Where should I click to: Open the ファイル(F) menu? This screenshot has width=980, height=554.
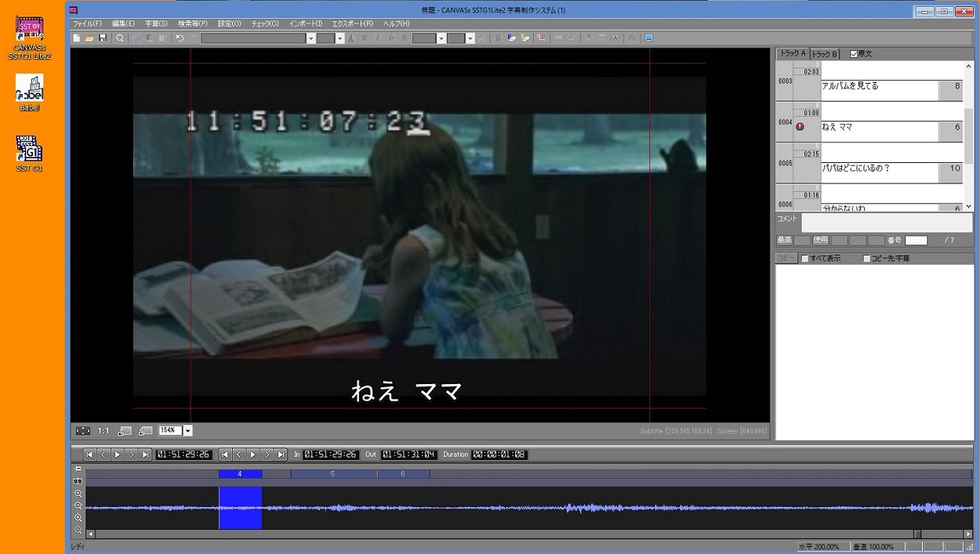click(x=87, y=24)
